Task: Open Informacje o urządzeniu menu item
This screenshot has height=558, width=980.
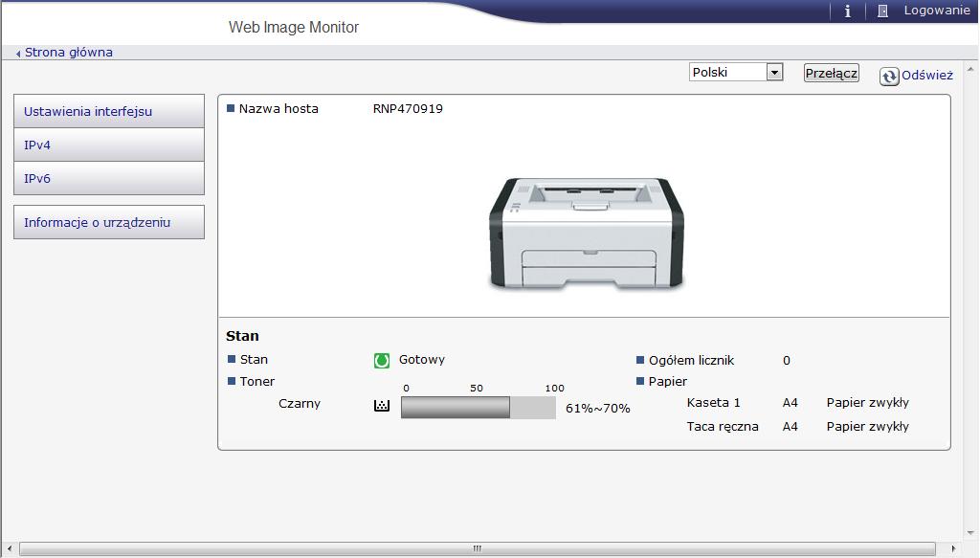Action: pos(109,222)
